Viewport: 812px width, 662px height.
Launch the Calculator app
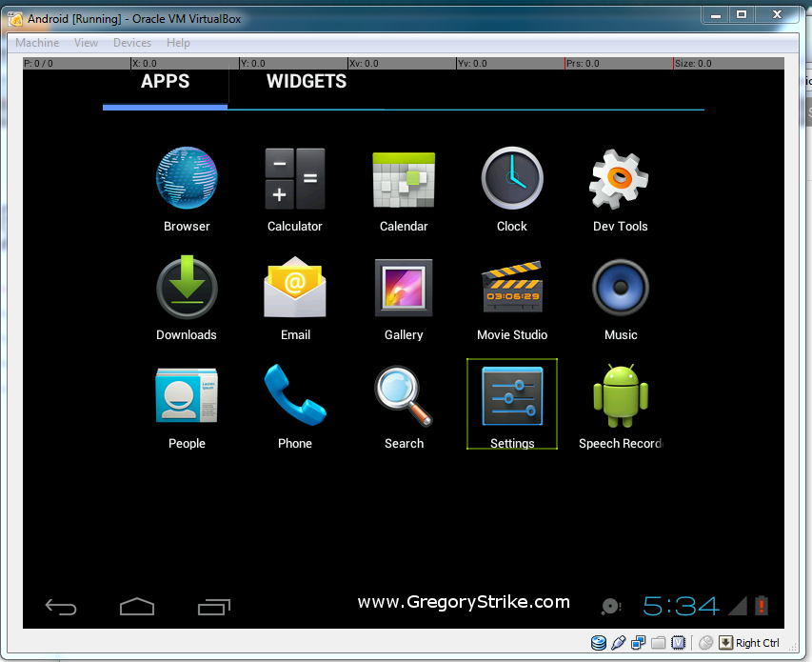tap(295, 180)
